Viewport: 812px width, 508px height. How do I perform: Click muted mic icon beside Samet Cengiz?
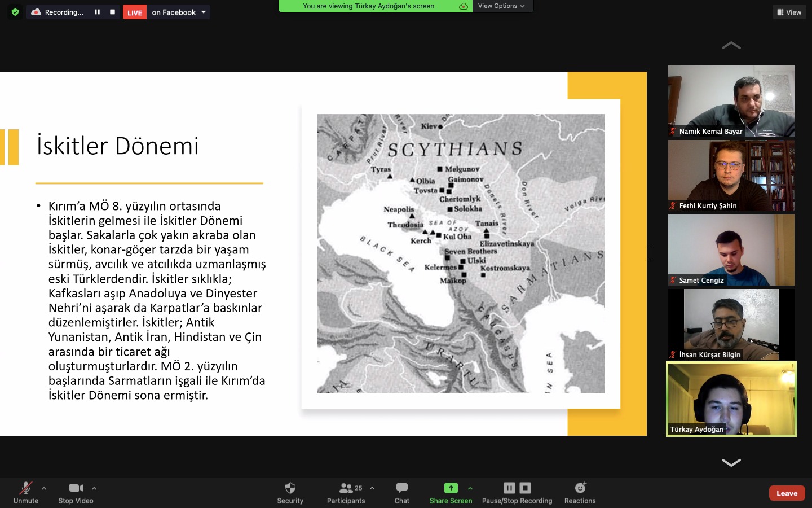tap(673, 281)
